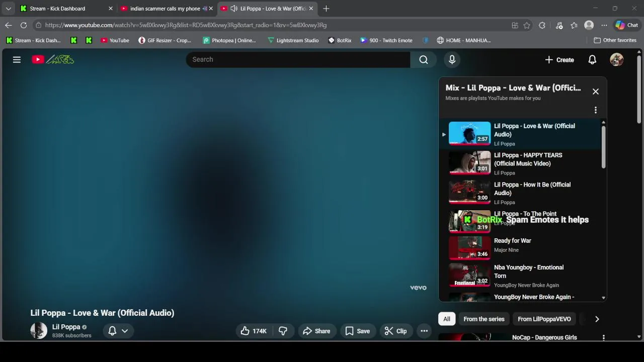Viewport: 644px width, 362px height.
Task: Click the video title Love & War text
Action: [x=102, y=313]
